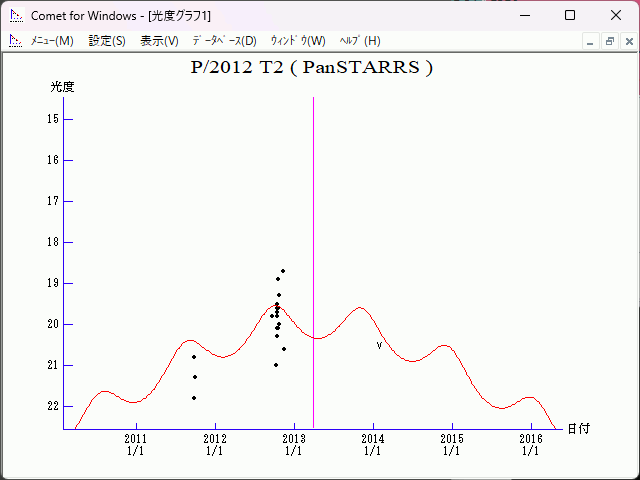Expand the ウィンドウ(W) window menu
This screenshot has width=640, height=480.
coord(298,41)
